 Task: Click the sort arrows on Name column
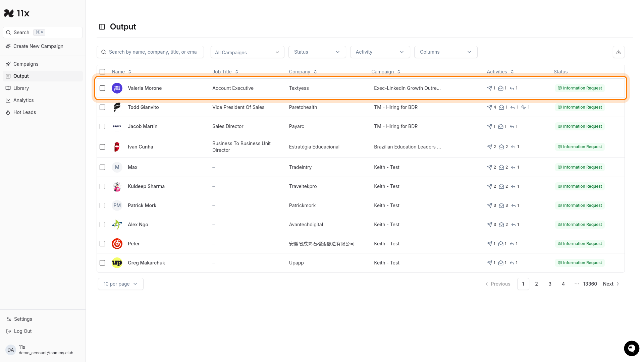pos(130,72)
